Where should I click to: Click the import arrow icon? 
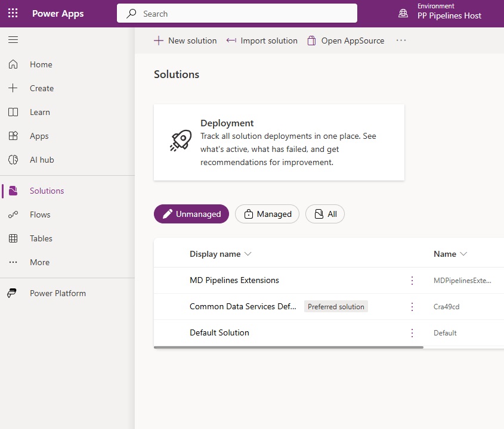click(231, 41)
